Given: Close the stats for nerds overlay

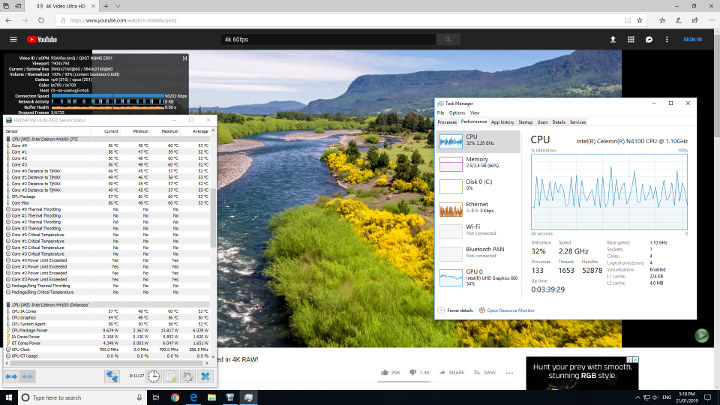Looking at the screenshot, I should click(186, 56).
